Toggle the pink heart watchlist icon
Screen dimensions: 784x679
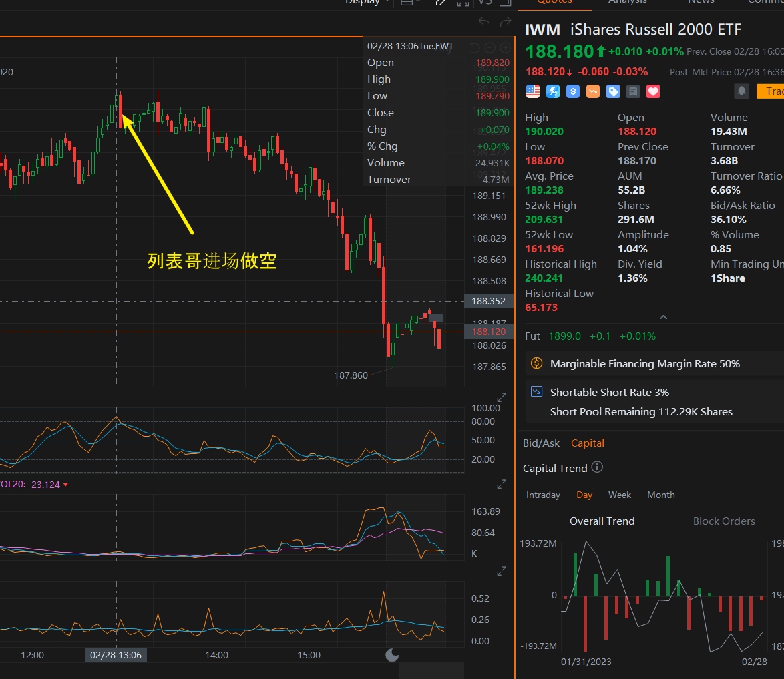653,91
